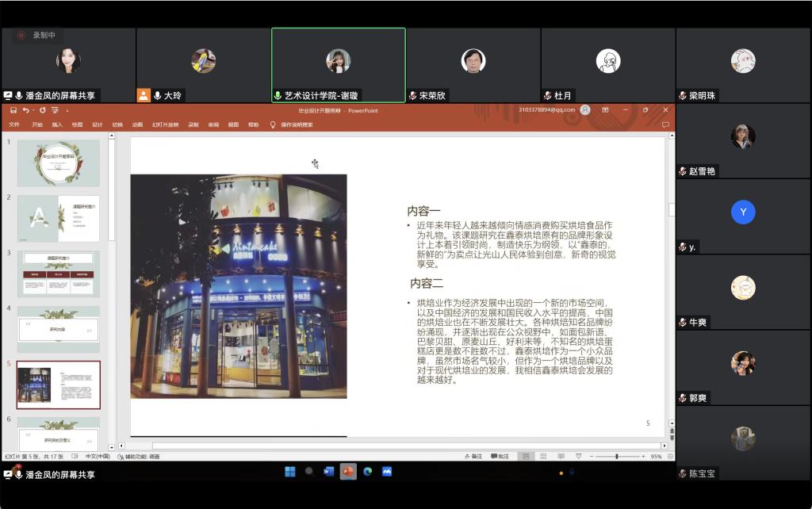The height and width of the screenshot is (509, 812).
Task: Open Microsoft Edge from the taskbar
Action: click(x=367, y=472)
